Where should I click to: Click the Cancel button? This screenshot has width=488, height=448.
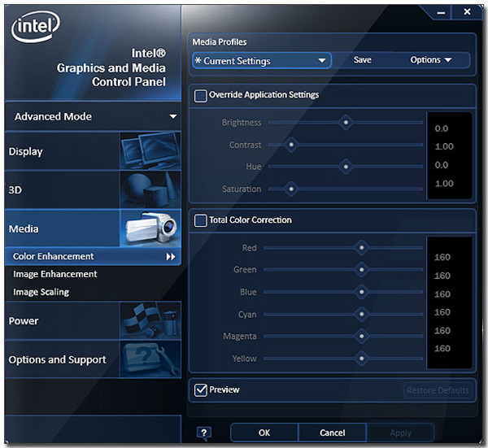pos(333,433)
